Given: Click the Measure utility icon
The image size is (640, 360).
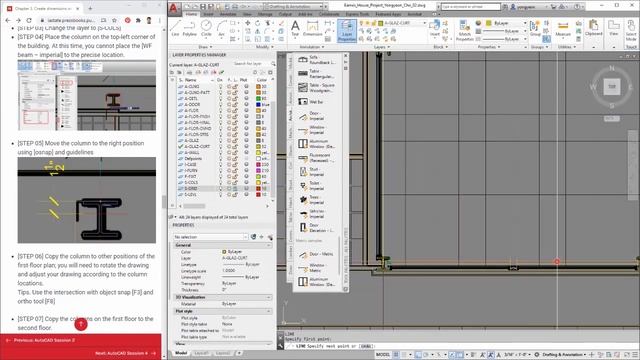Looking at the screenshot, I should point(563,28).
